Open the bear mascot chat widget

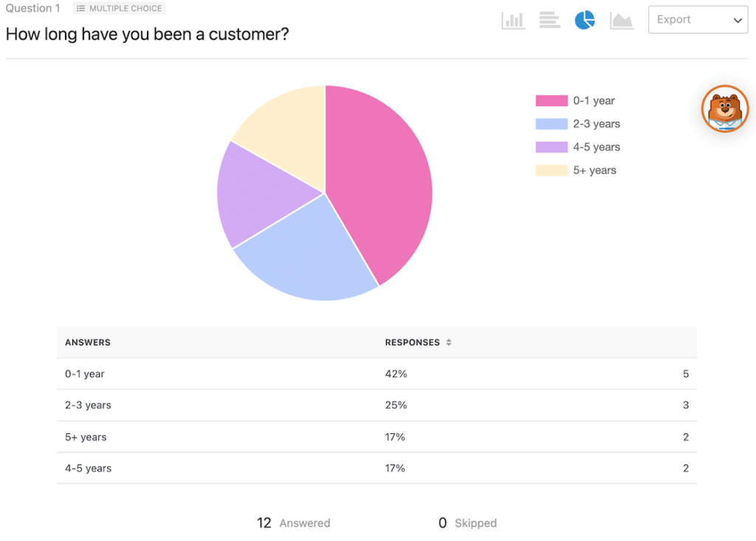tap(724, 108)
